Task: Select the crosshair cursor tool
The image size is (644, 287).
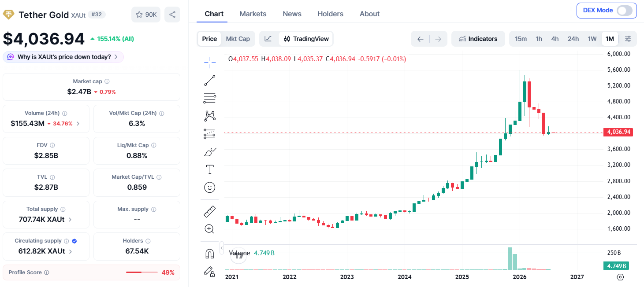Action: pyautogui.click(x=210, y=63)
